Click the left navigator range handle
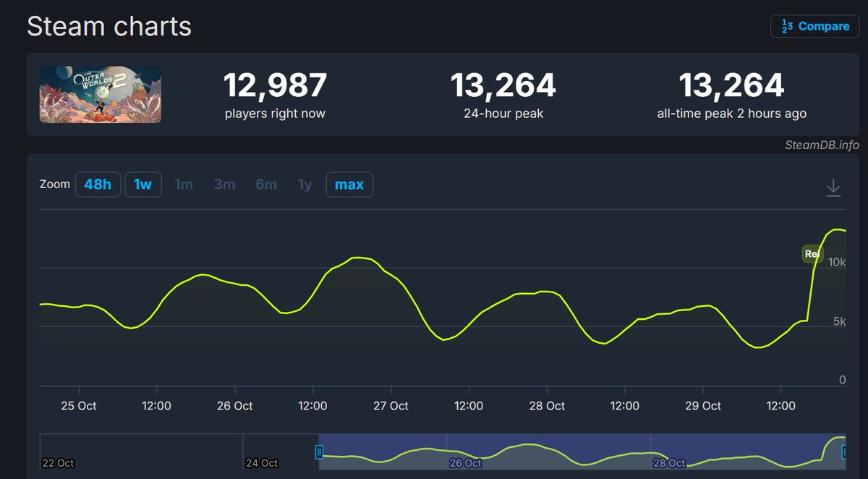The width and height of the screenshot is (868, 479). pyautogui.click(x=319, y=452)
